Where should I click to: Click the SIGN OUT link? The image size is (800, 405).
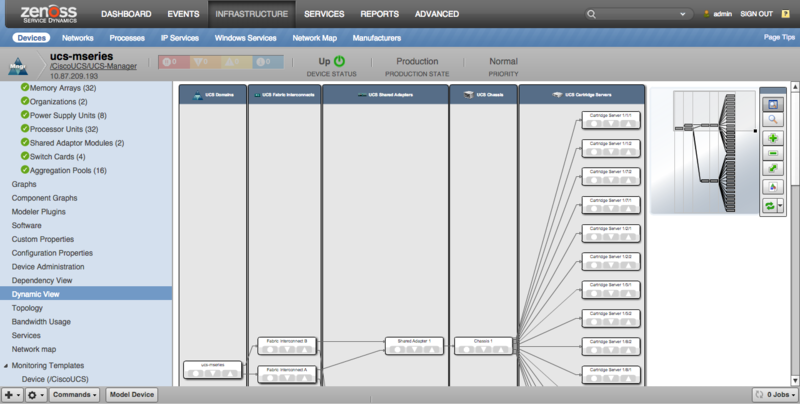tap(757, 14)
